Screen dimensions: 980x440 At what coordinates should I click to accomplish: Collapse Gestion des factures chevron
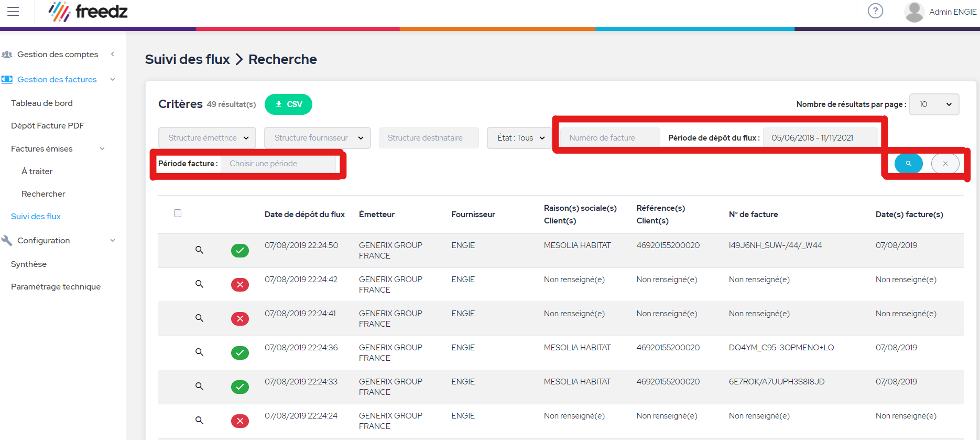pos(113,80)
